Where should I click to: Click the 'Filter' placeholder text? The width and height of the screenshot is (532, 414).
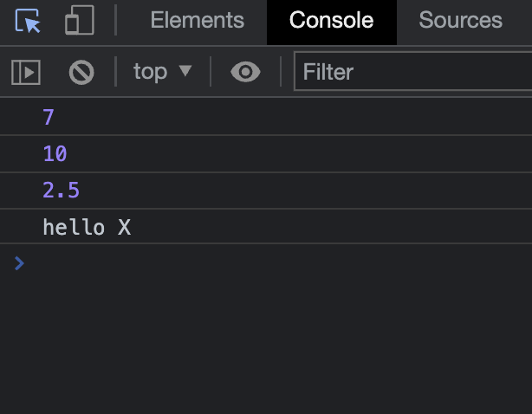[x=328, y=72]
